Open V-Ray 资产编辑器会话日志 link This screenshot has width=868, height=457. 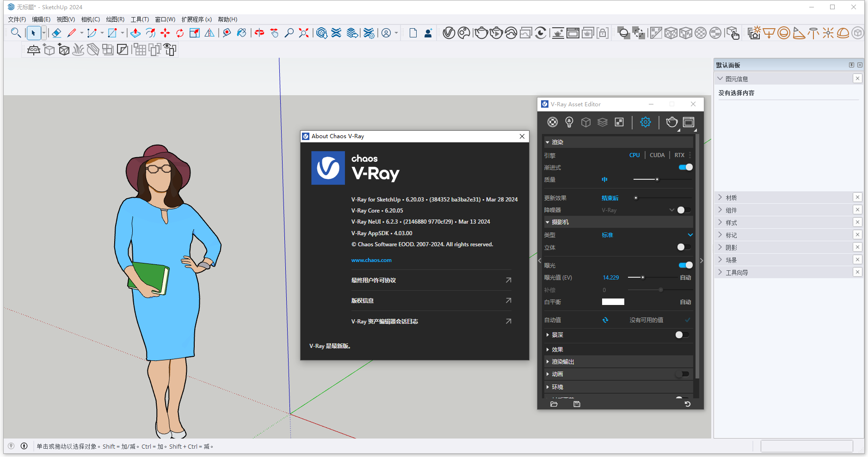[431, 321]
